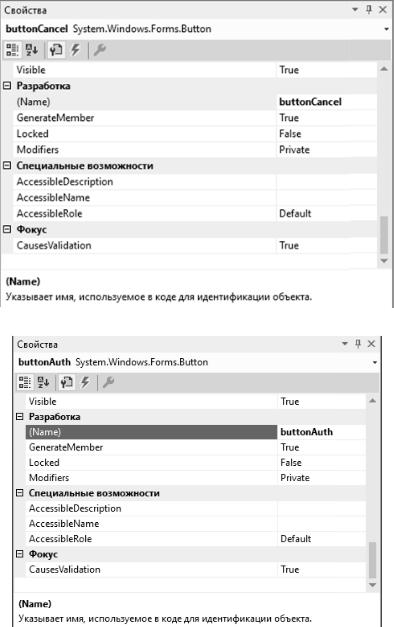Click Alphabetical sort icon in buttonCancel panel
394x627 pixels.
(32, 50)
